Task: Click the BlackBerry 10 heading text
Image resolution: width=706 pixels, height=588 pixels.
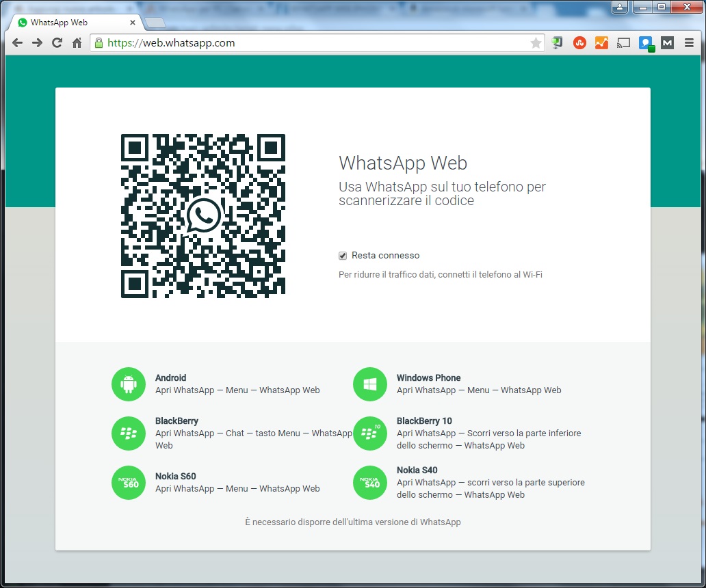Action: point(424,421)
